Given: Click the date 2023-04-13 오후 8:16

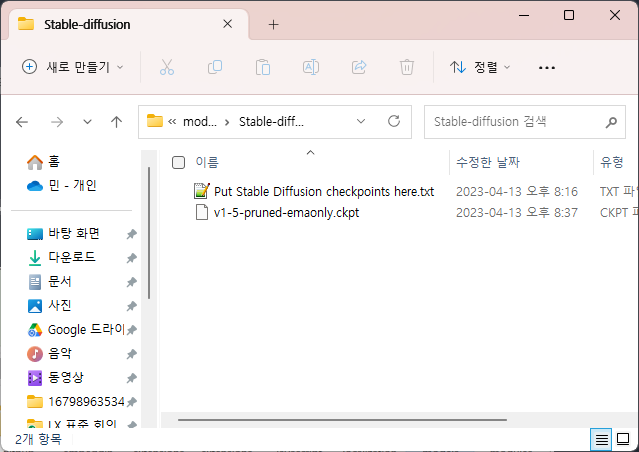Looking at the screenshot, I should (x=517, y=192).
